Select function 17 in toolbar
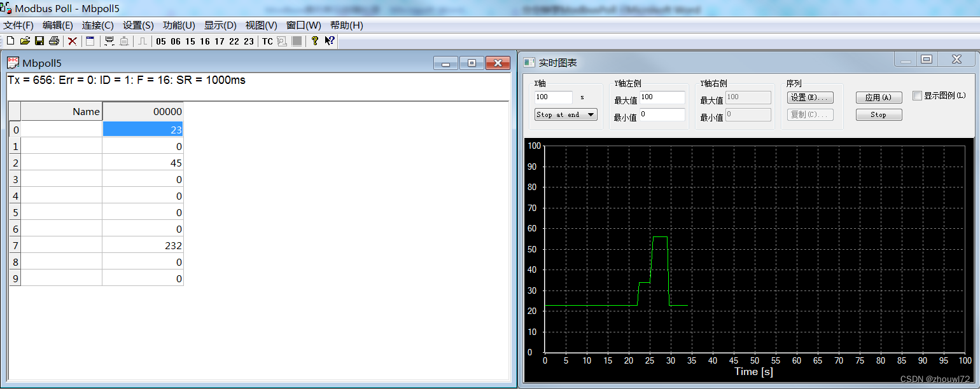The width and height of the screenshot is (980, 389). click(x=220, y=41)
